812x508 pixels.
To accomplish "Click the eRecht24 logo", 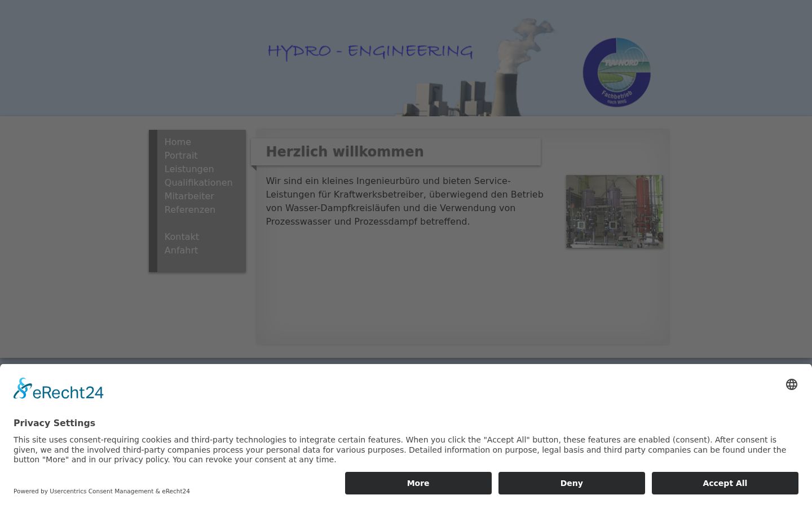I will [x=59, y=388].
